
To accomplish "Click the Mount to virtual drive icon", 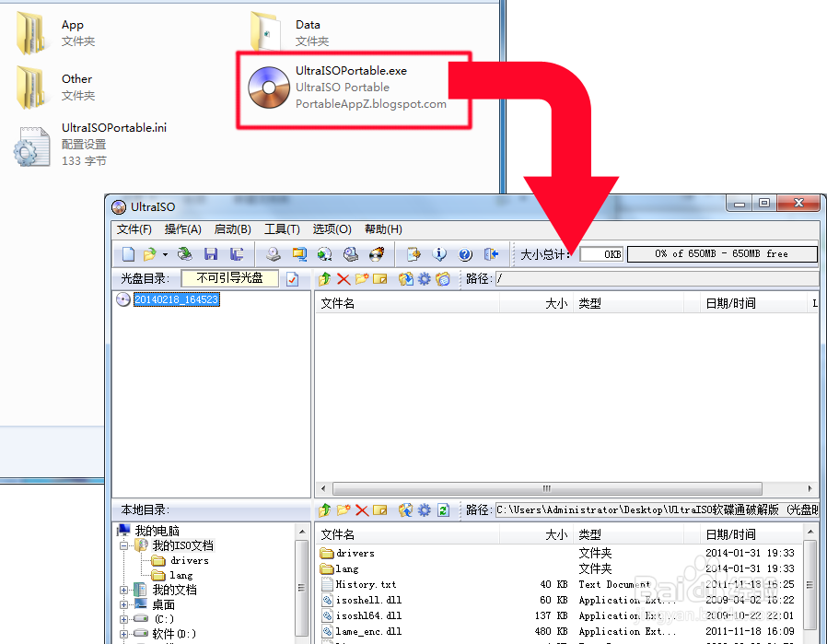I will pos(351,254).
